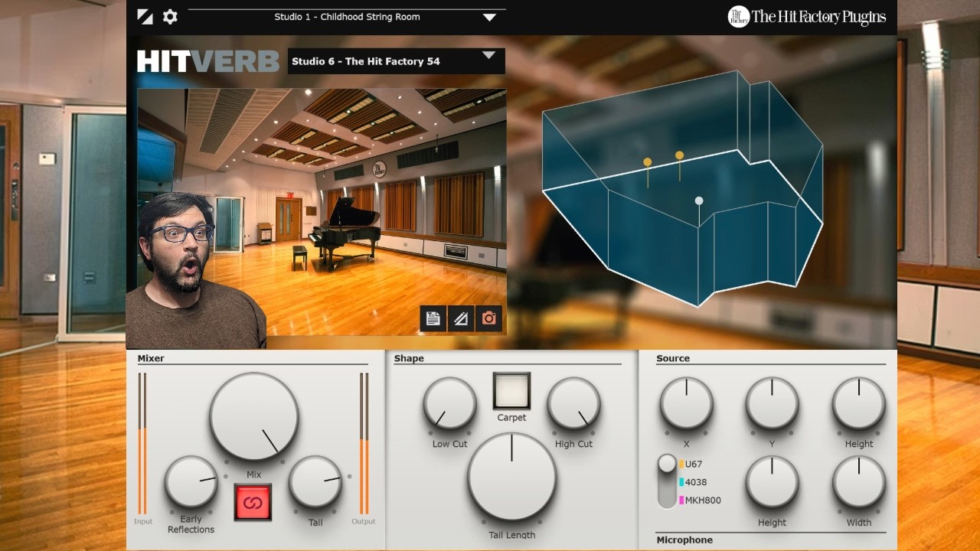Select the U67 microphone
Screen dimensions: 980x551
(x=691, y=464)
